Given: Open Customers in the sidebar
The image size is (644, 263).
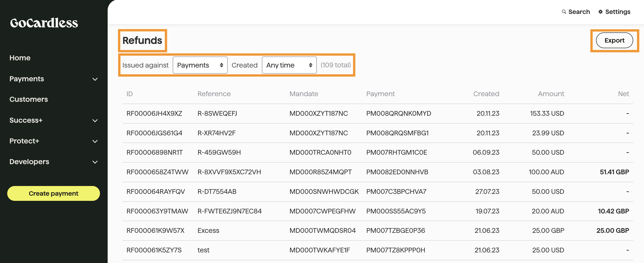Looking at the screenshot, I should coord(29,99).
